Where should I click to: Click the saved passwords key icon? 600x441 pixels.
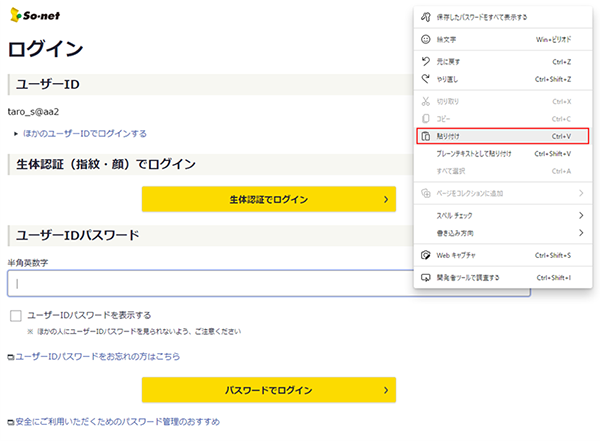click(426, 17)
